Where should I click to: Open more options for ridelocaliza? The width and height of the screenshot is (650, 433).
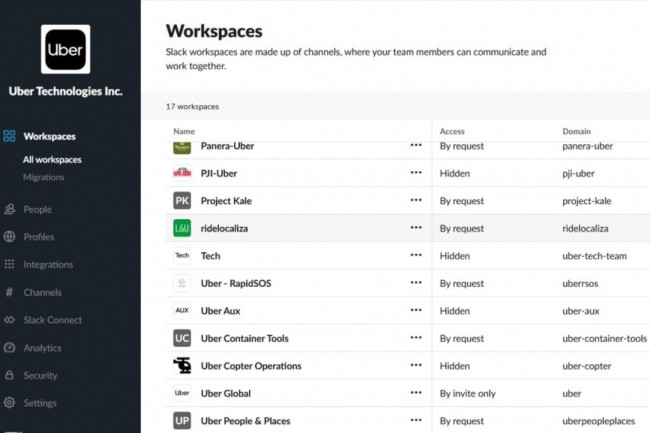pos(416,227)
